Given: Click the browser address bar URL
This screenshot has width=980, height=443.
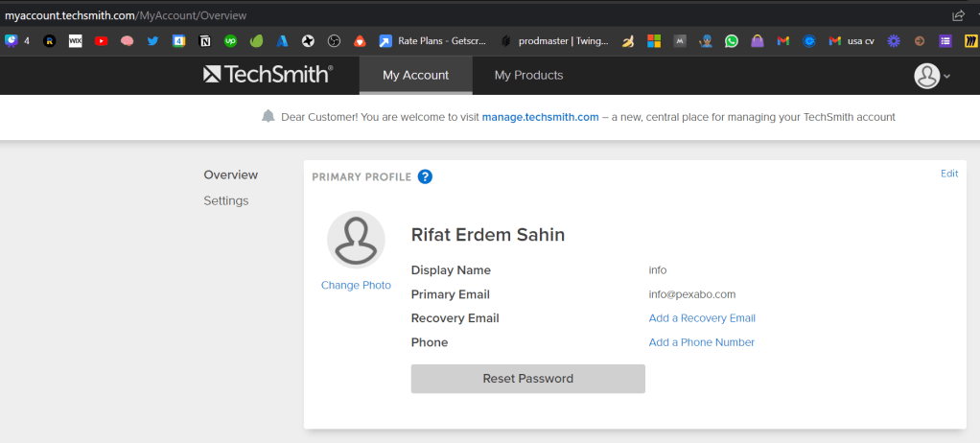Looking at the screenshot, I should point(126,15).
